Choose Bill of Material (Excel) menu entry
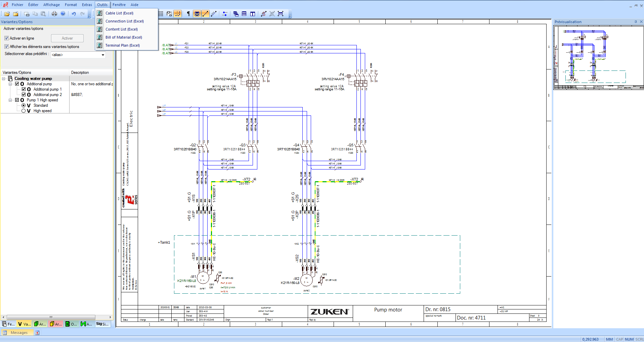 (124, 37)
